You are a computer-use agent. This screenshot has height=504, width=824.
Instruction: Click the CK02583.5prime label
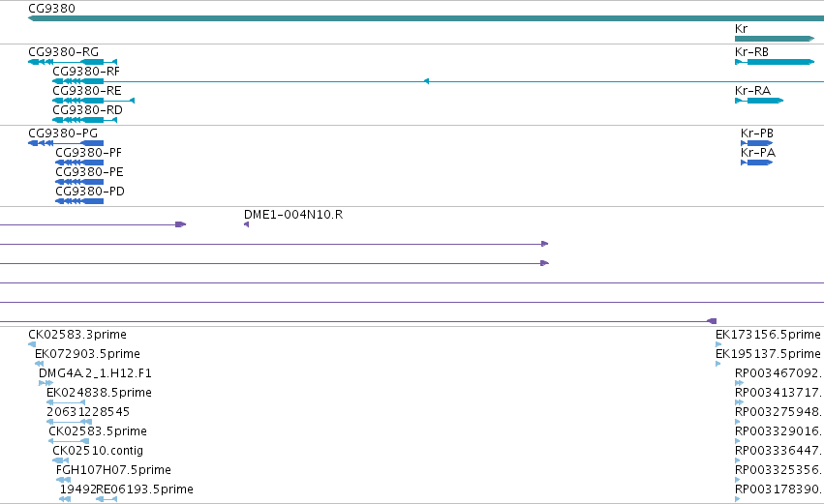[98, 431]
